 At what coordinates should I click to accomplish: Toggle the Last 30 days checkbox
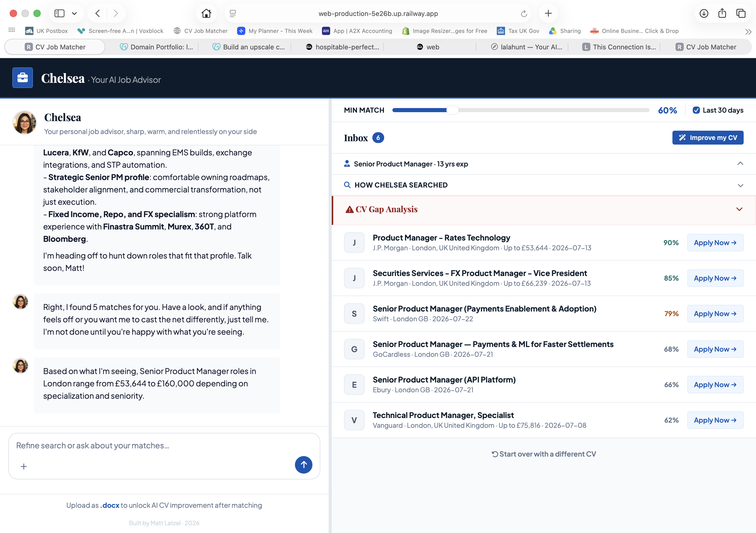point(696,110)
